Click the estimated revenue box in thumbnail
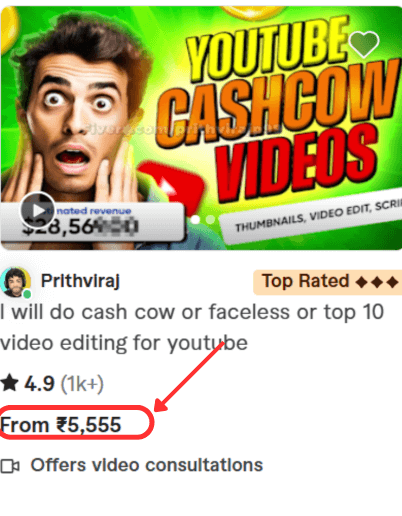402x516 pixels. (92, 221)
